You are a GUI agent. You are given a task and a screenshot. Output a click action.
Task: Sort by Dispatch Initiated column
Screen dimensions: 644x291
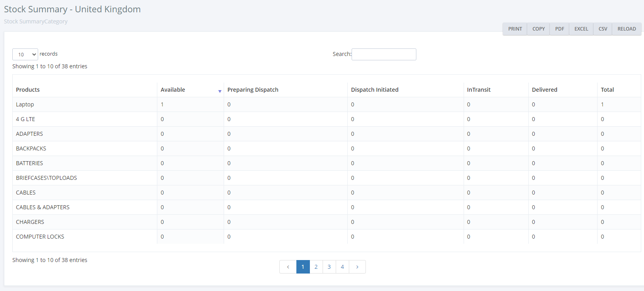(x=375, y=90)
